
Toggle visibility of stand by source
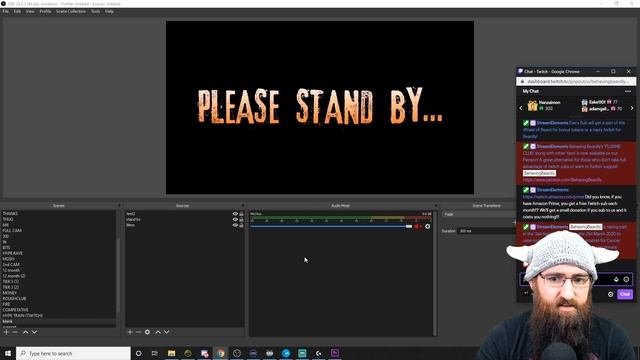pyautogui.click(x=235, y=220)
